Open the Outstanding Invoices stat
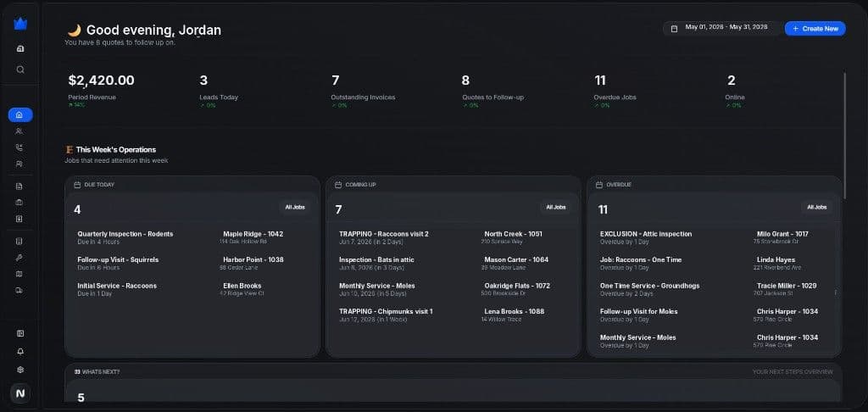Image resolution: width=868 pixels, height=412 pixels. [x=363, y=90]
